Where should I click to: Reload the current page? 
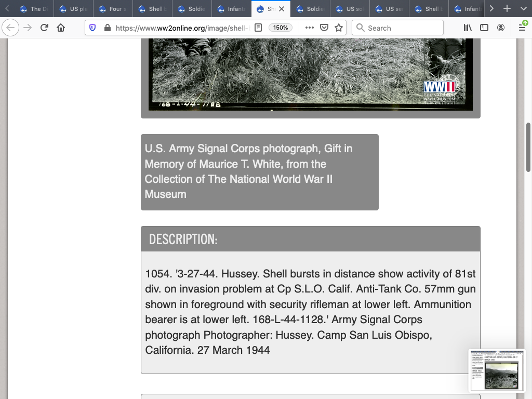(x=44, y=28)
